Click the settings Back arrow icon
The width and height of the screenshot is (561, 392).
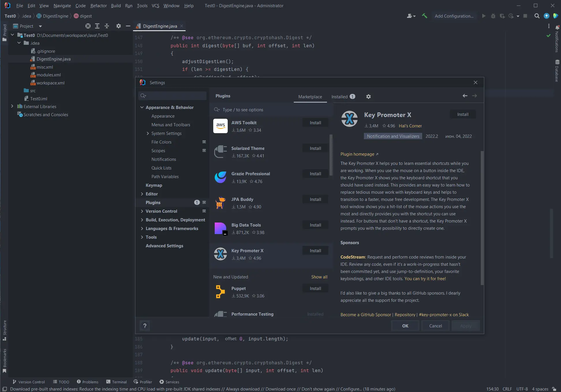point(465,96)
